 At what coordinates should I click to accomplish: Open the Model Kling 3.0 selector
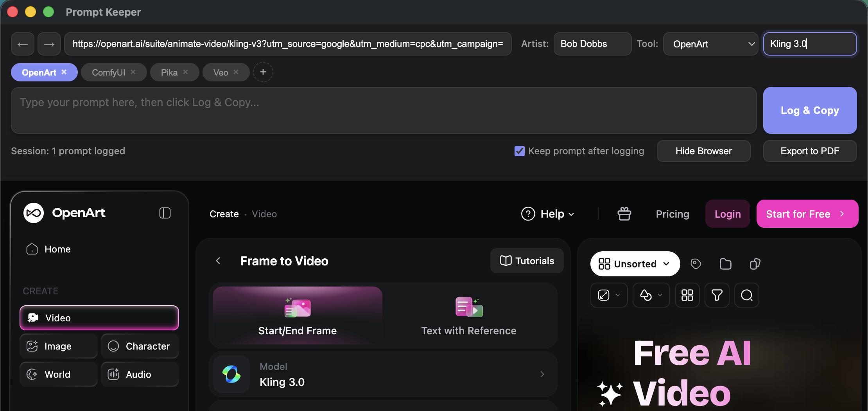coord(383,374)
